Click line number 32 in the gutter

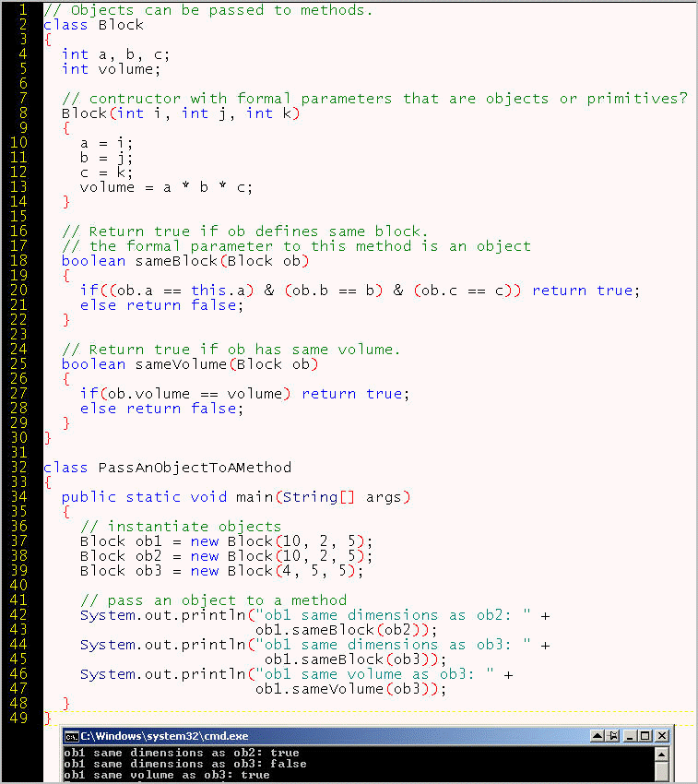18,467
